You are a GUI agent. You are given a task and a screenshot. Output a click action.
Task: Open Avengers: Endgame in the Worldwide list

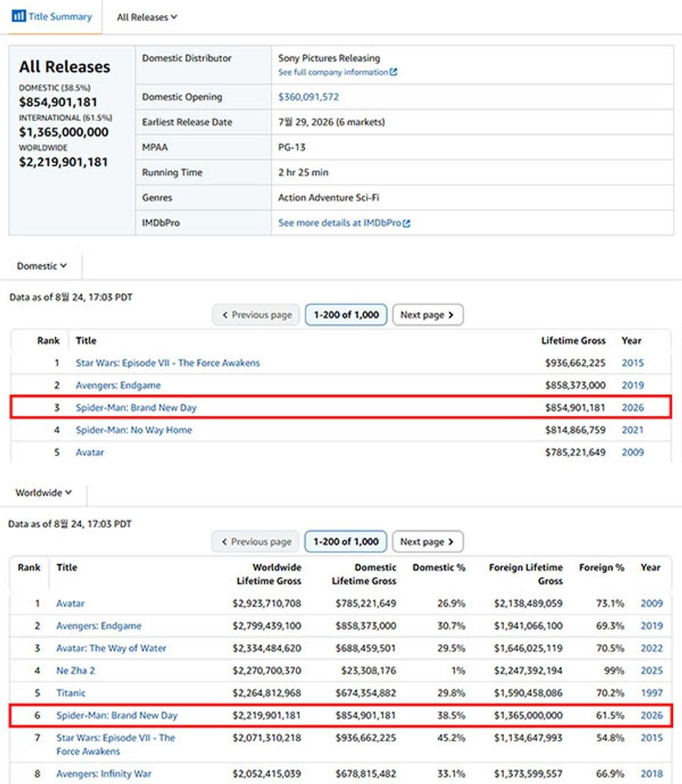click(x=99, y=626)
